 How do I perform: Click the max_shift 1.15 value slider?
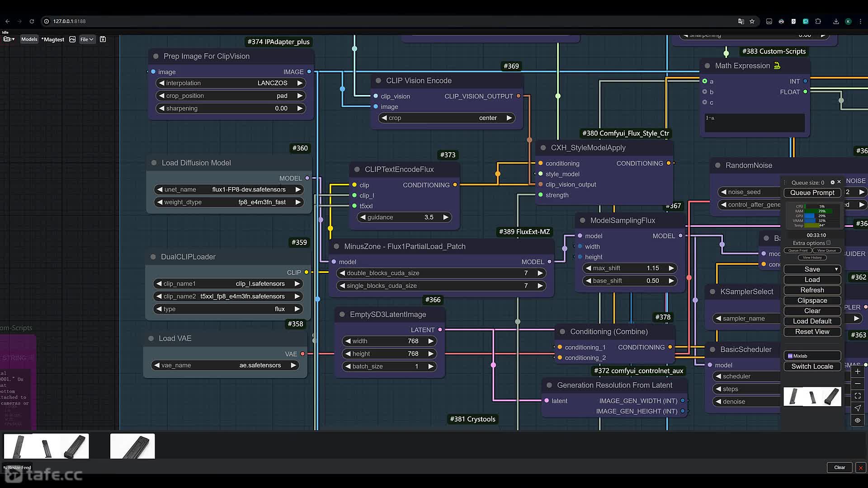(x=630, y=268)
